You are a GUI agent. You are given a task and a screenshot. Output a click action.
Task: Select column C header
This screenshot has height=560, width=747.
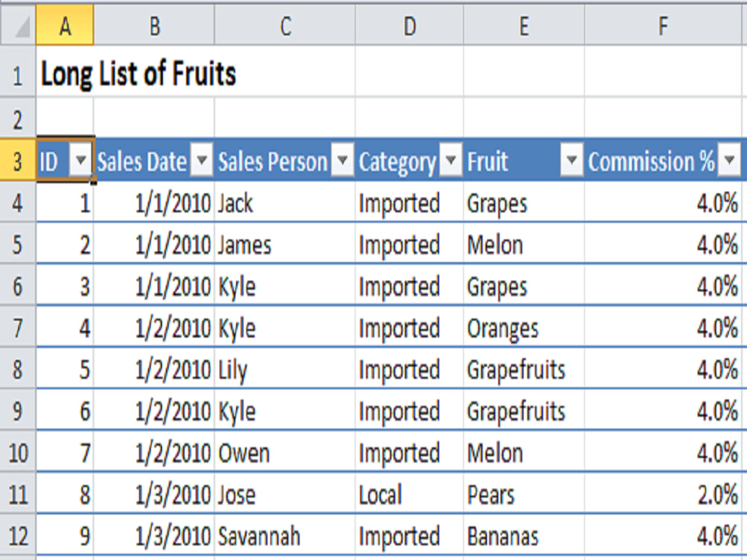coord(285,27)
